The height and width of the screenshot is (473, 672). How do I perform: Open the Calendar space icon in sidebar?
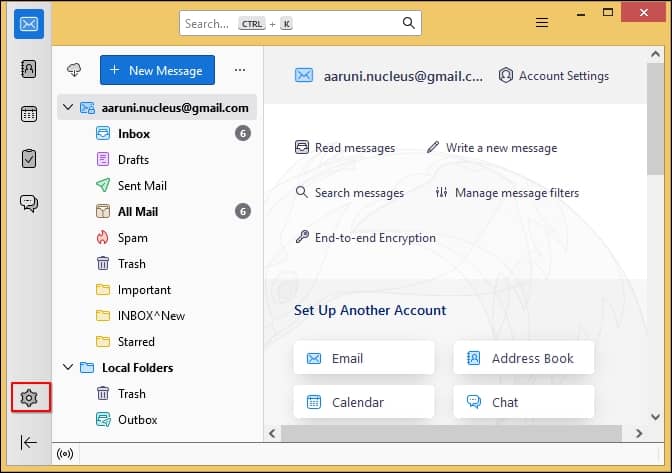28,113
